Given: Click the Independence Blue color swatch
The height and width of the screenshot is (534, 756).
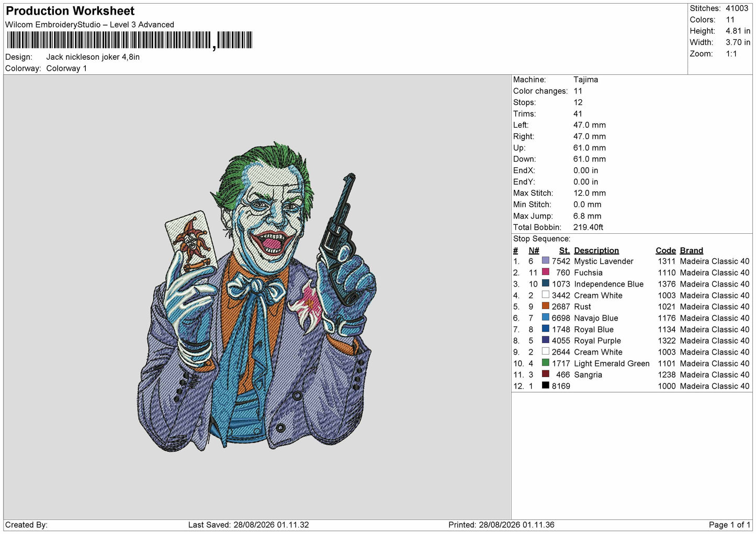Looking at the screenshot, I should [x=546, y=283].
